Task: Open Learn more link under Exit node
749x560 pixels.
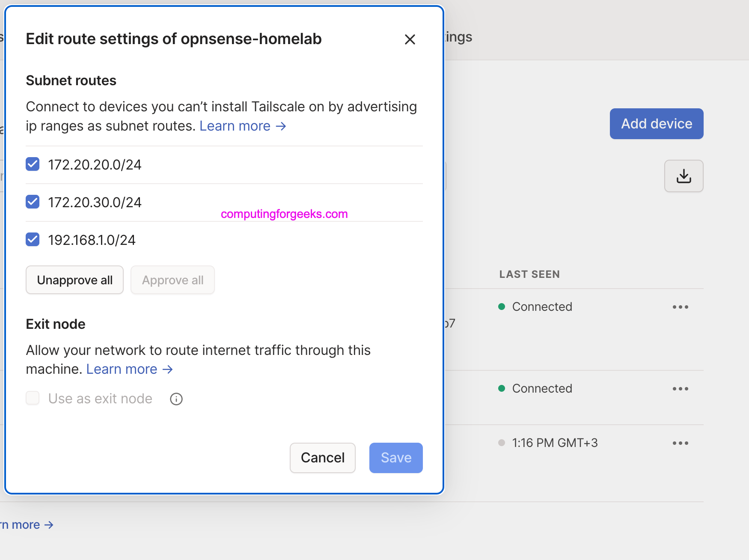Action: click(129, 369)
